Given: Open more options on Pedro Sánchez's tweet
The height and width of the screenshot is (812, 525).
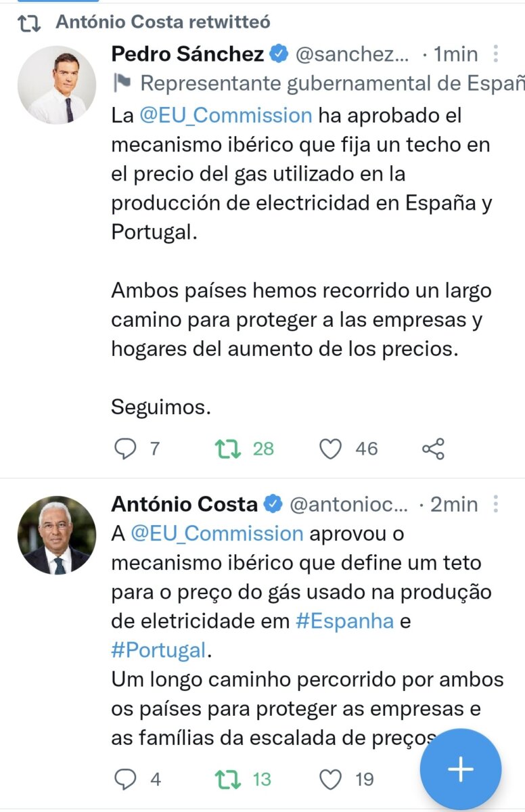Looking at the screenshot, I should point(496,54).
